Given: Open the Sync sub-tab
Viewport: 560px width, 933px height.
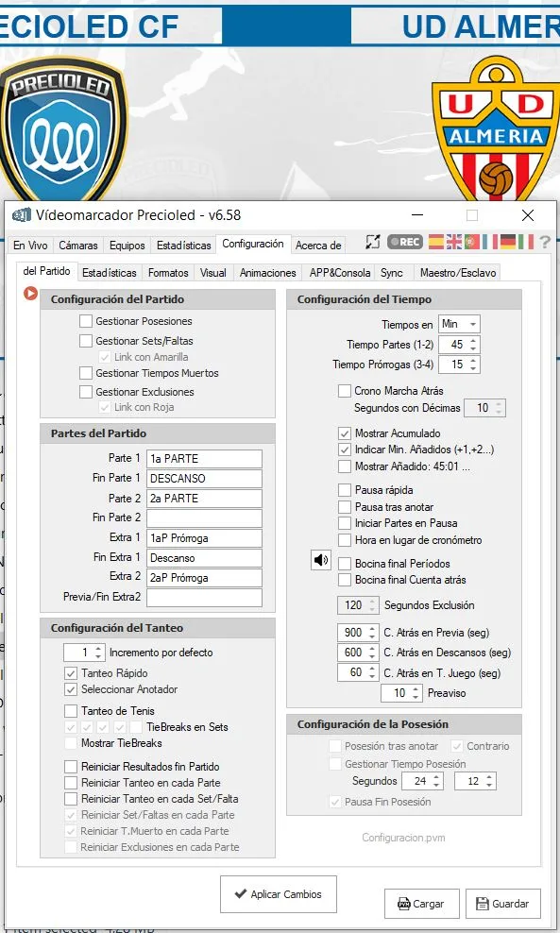Looking at the screenshot, I should (x=392, y=273).
